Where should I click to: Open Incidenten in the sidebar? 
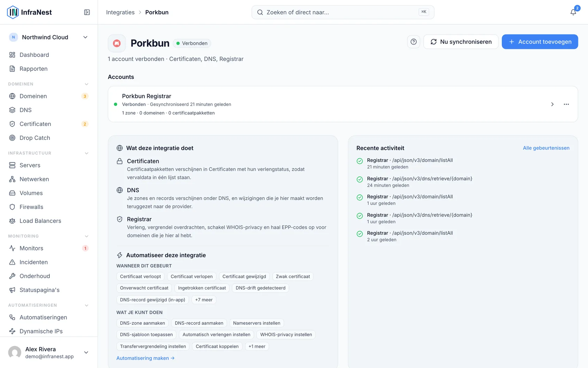tap(49, 262)
